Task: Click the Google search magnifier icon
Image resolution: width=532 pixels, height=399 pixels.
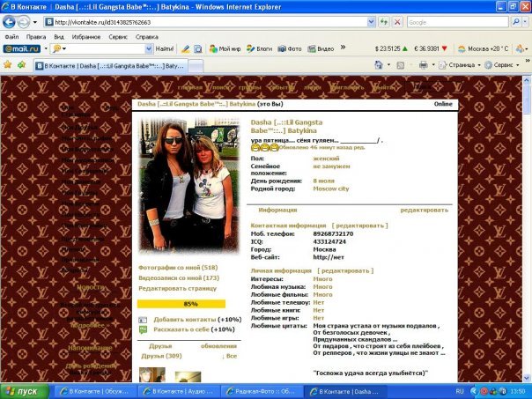Action: coord(516,22)
